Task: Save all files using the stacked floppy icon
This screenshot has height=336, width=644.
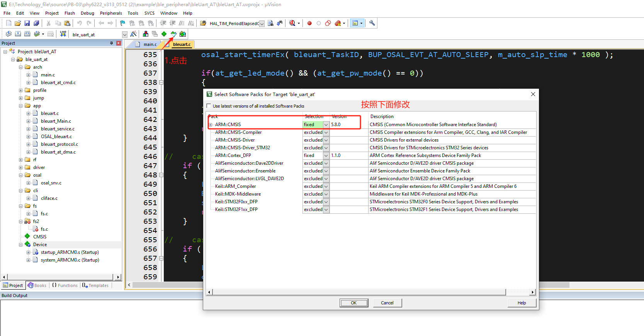Action: click(x=36, y=23)
